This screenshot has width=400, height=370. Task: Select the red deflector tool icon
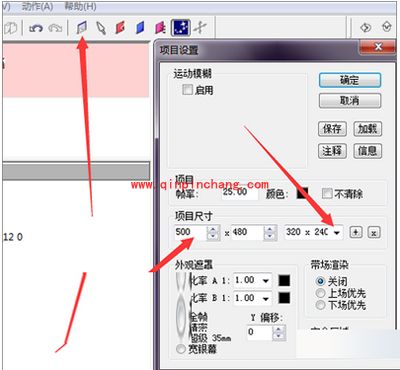[120, 28]
